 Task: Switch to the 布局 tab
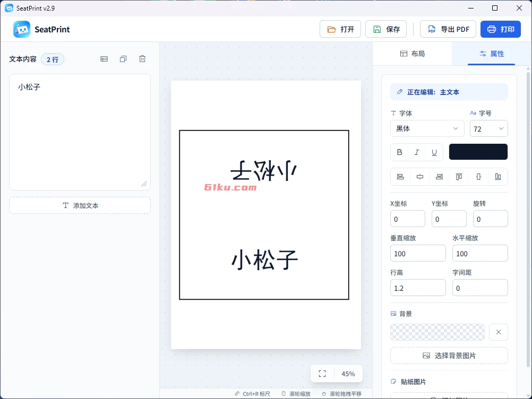coord(412,54)
